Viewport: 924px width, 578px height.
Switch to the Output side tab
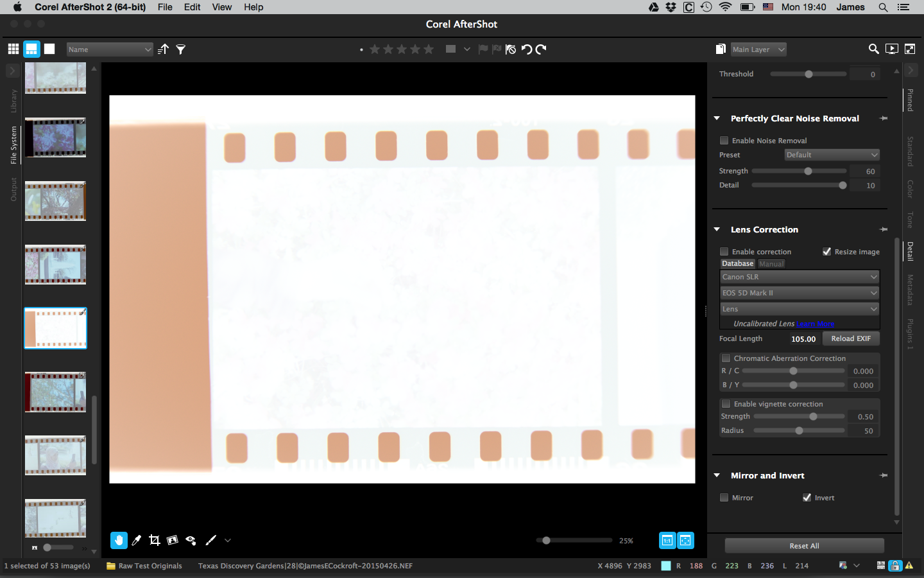click(x=13, y=189)
